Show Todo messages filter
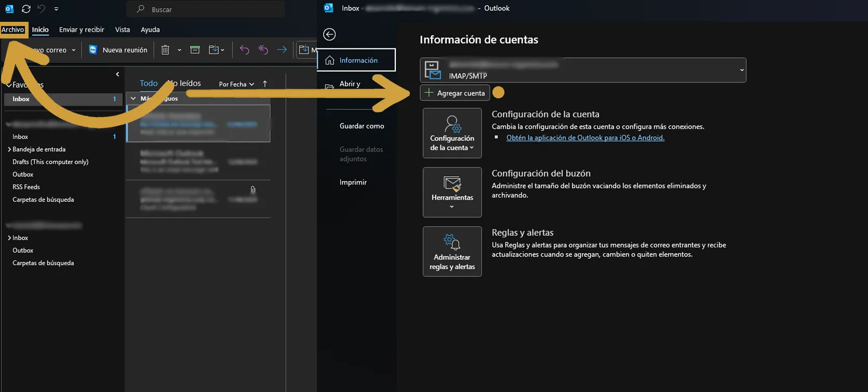The width and height of the screenshot is (868, 392). point(149,83)
